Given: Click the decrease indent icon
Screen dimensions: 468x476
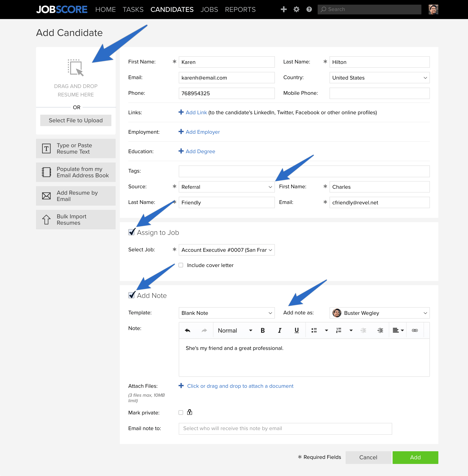Looking at the screenshot, I should (x=363, y=330).
